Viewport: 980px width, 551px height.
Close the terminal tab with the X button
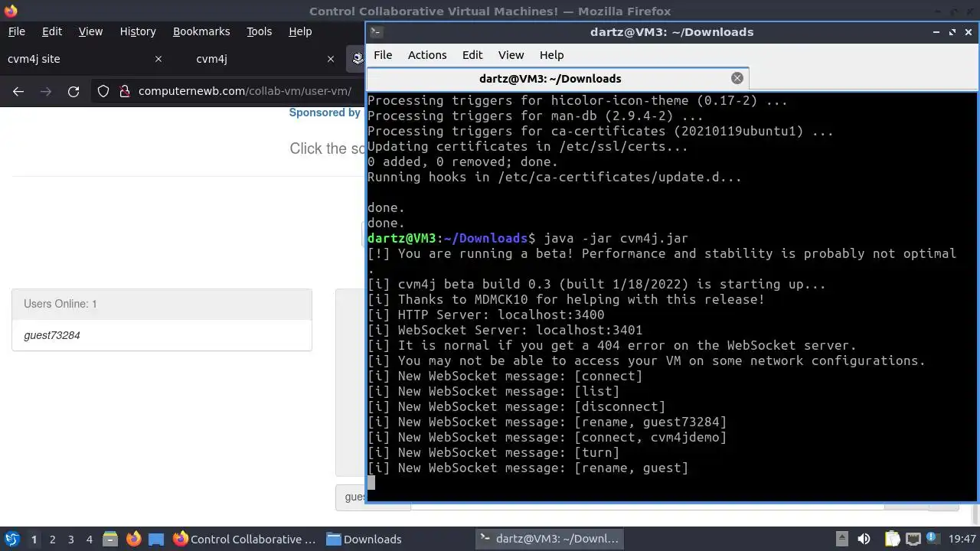tap(737, 78)
